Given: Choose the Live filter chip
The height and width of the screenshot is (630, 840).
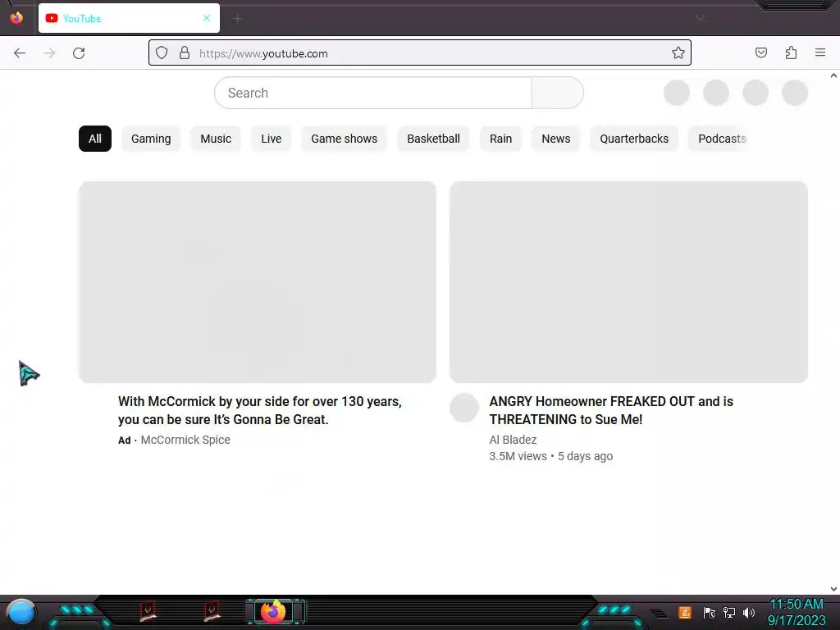Looking at the screenshot, I should pos(271,139).
